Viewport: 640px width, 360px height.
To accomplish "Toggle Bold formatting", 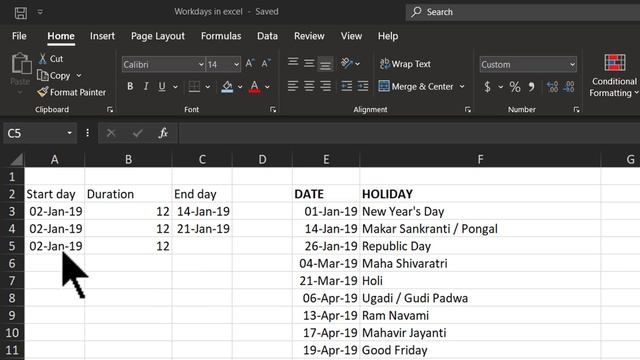I will tap(130, 87).
